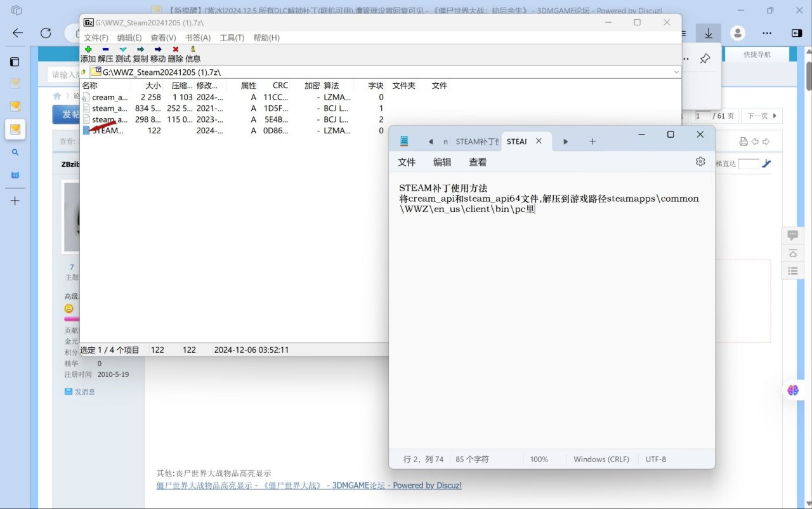Screen dimensions: 812x509
Task: Click the 7-Zip Move (移动) toolbar icon
Action: [158, 49]
